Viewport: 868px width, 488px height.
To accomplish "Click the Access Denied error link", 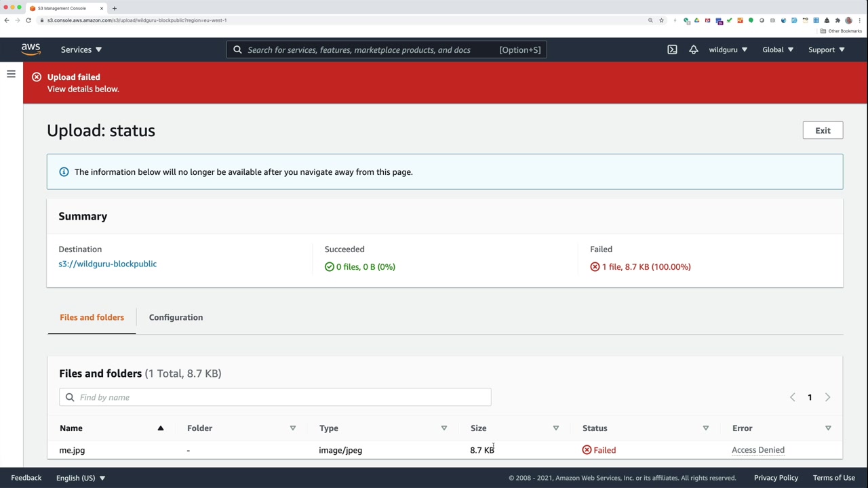I will pyautogui.click(x=758, y=450).
